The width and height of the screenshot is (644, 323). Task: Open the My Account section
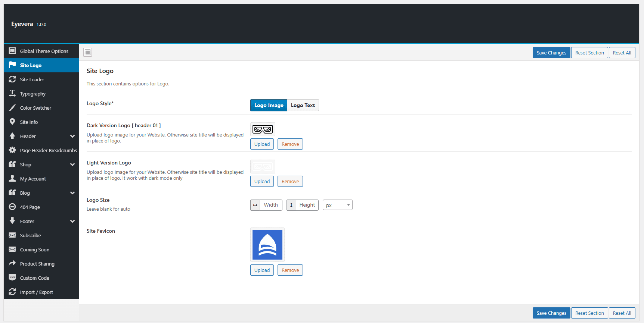[41, 179]
